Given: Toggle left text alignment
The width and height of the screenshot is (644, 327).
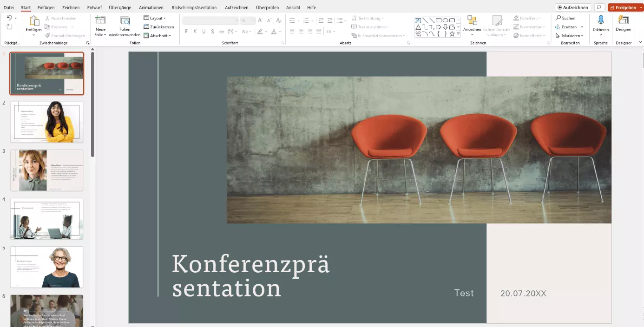Looking at the screenshot, I should (292, 32).
